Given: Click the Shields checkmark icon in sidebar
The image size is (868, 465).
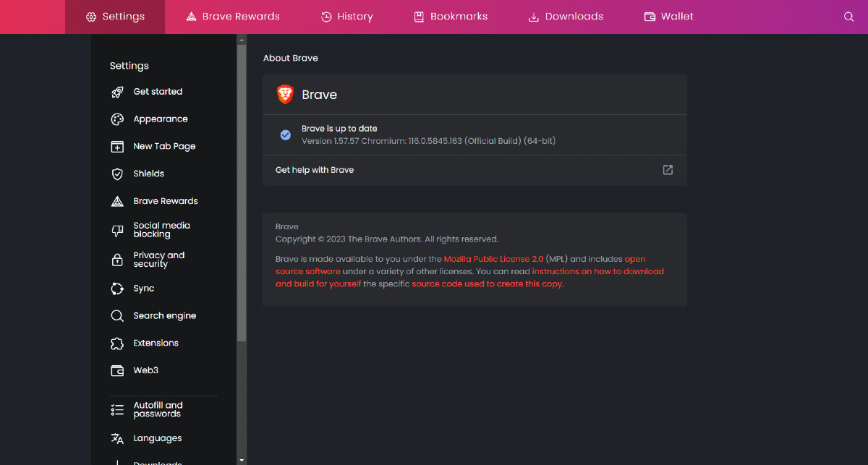Looking at the screenshot, I should coord(117,174).
